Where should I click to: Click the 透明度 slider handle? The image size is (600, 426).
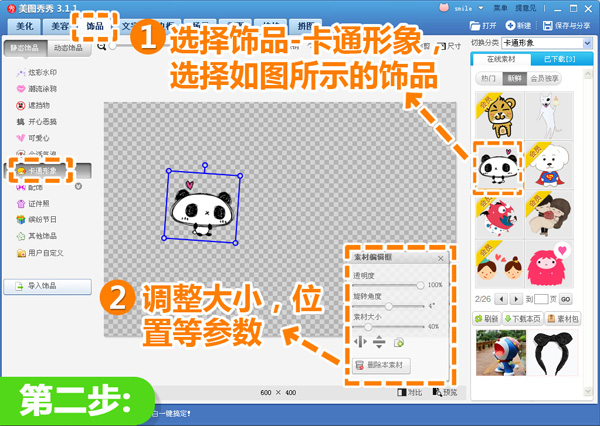point(420,285)
